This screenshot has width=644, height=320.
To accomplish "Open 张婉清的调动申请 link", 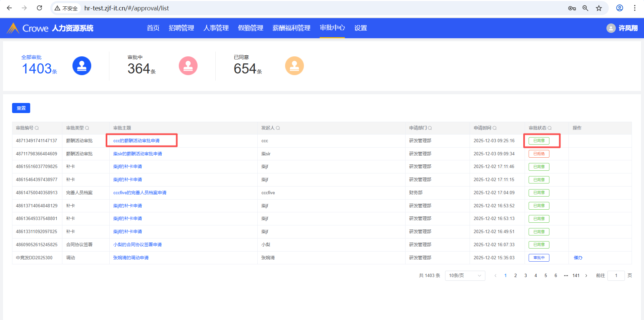I will pos(131,258).
